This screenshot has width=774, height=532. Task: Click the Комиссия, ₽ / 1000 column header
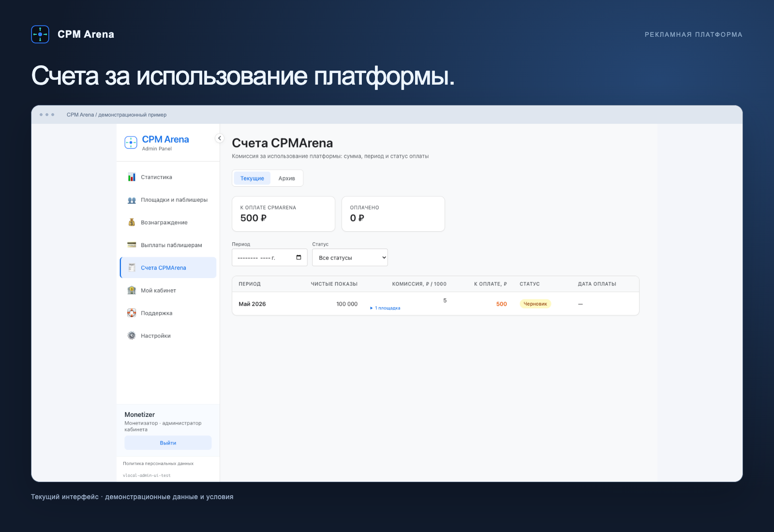(419, 284)
